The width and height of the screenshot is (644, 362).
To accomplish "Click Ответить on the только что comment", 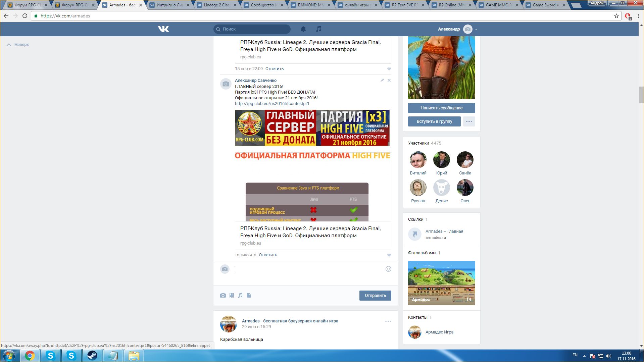I will 268,255.
